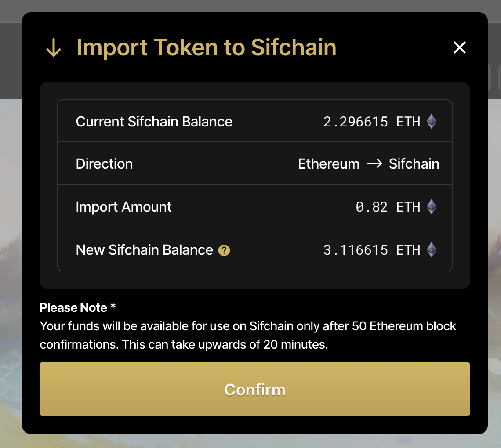The height and width of the screenshot is (448, 501).
Task: Click the 'Import Token to Sifchain' heading
Action: [x=207, y=47]
